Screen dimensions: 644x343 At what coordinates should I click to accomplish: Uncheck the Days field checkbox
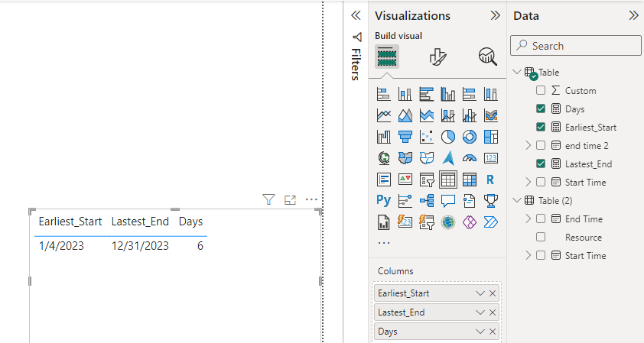[x=541, y=108]
